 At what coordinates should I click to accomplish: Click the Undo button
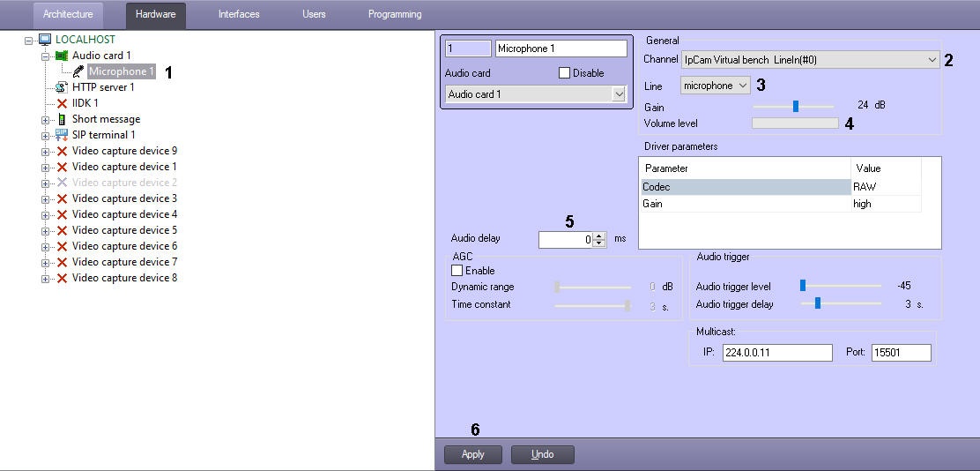pos(543,455)
